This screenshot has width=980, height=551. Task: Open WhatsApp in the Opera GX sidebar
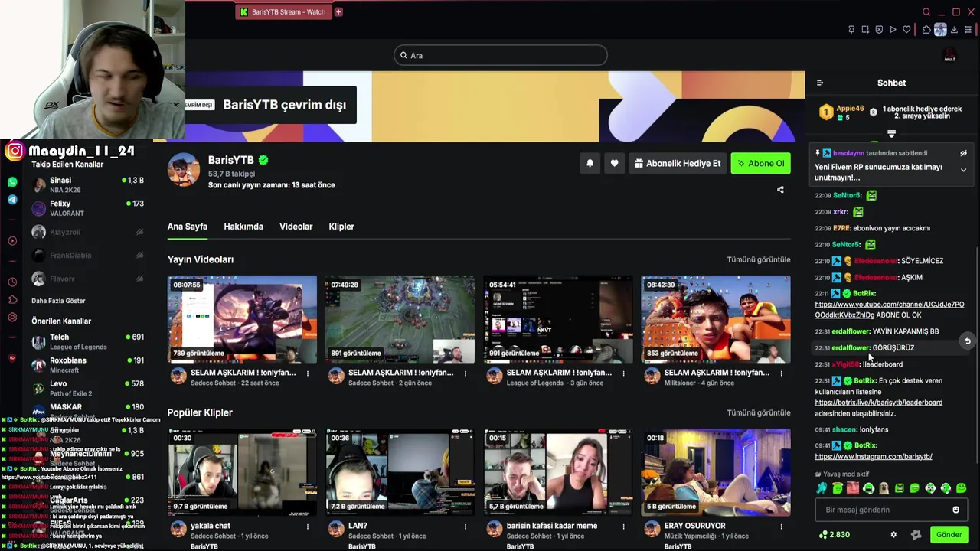12,182
